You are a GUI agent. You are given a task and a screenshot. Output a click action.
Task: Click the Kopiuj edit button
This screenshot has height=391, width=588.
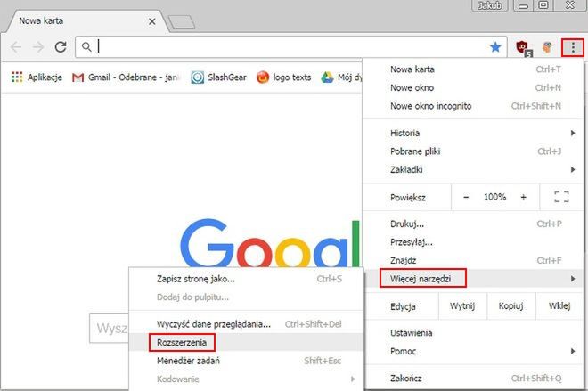point(511,306)
